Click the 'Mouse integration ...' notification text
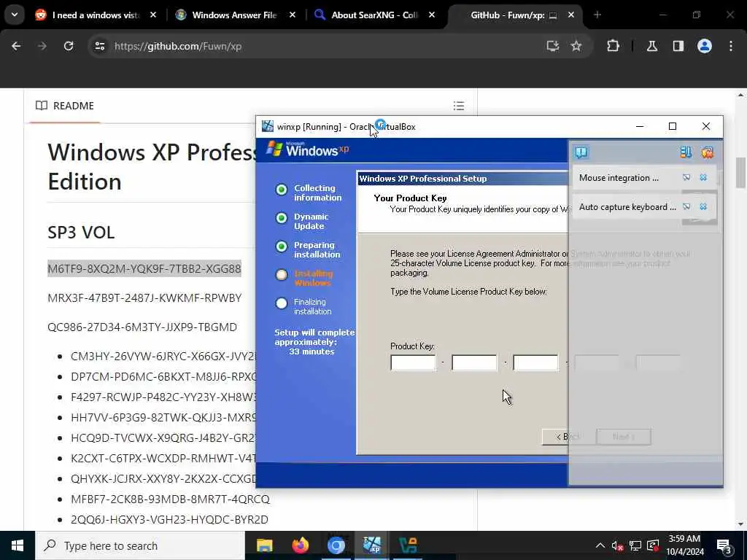 coord(619,178)
